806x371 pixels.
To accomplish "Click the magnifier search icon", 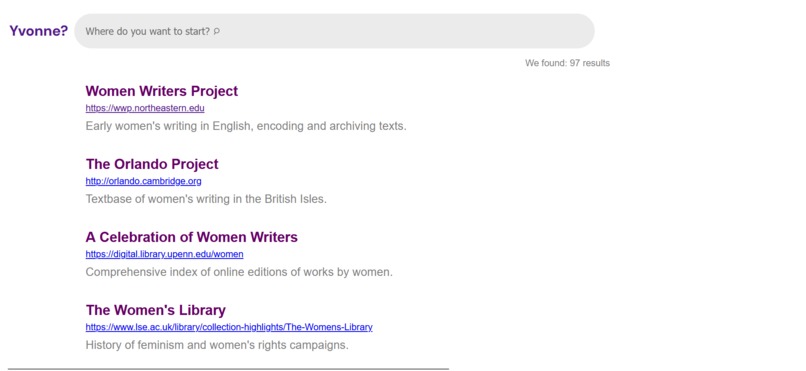I will tap(216, 31).
